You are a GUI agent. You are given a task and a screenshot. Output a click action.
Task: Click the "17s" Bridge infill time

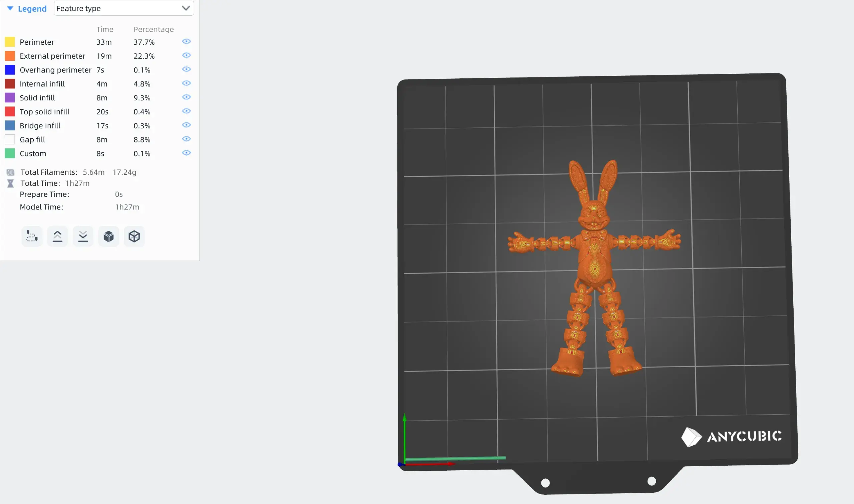102,125
